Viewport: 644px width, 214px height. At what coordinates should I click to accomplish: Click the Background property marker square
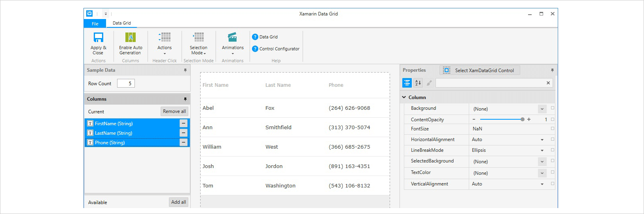click(553, 108)
